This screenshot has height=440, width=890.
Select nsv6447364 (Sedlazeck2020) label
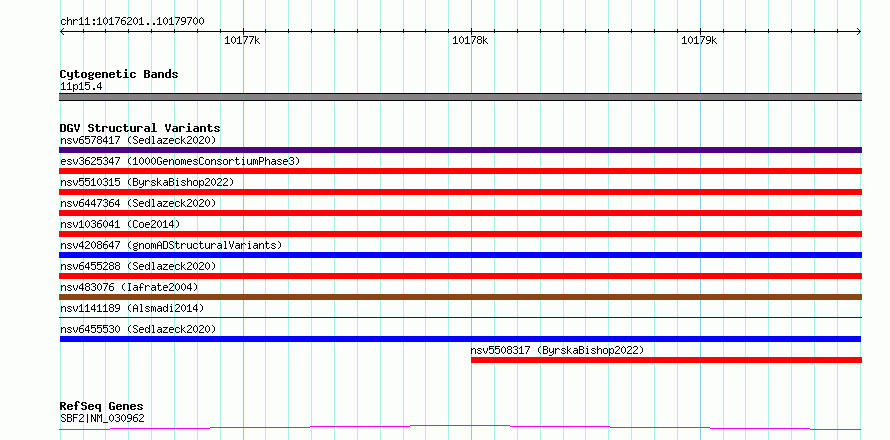(138, 203)
